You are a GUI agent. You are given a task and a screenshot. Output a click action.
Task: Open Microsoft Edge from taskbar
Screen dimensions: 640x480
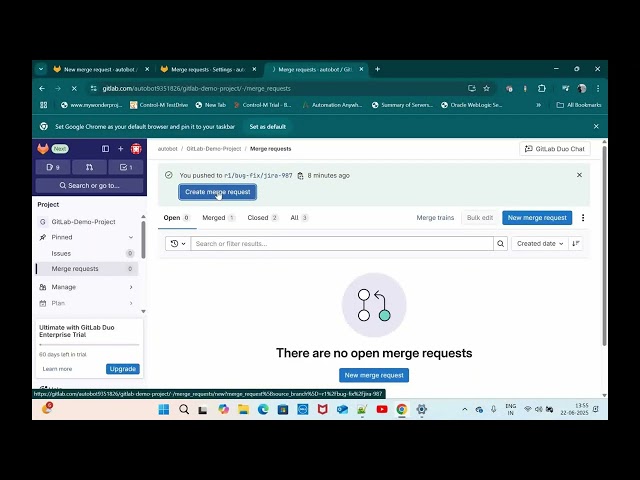click(x=263, y=409)
